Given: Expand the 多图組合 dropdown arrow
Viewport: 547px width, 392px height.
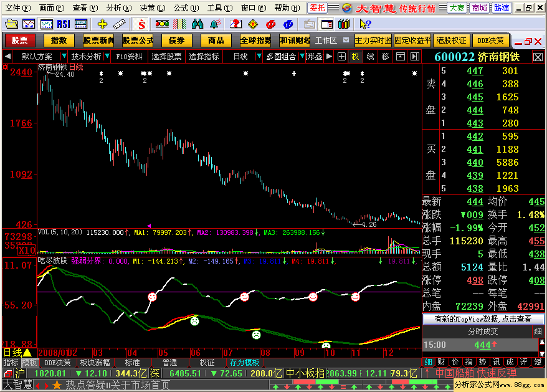Looking at the screenshot, I should [x=302, y=56].
